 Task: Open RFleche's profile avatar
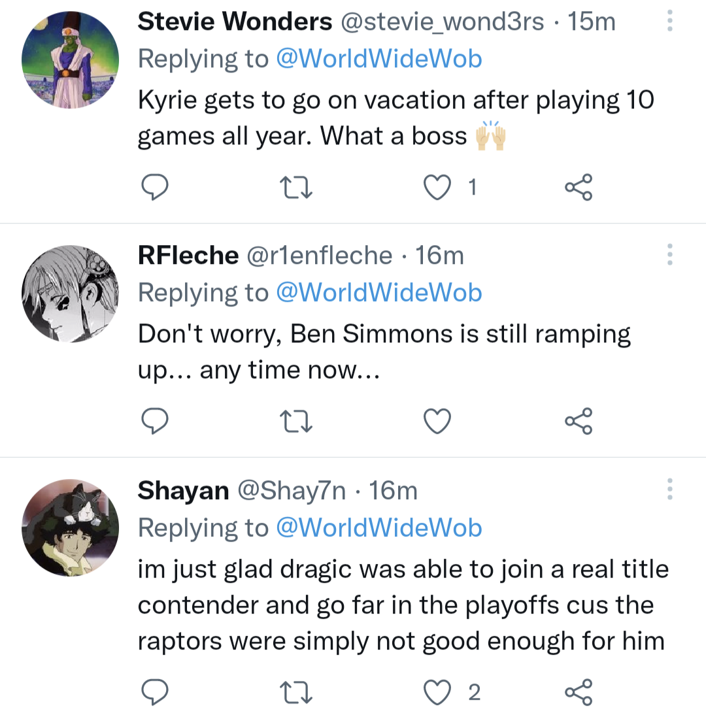pos(71,294)
